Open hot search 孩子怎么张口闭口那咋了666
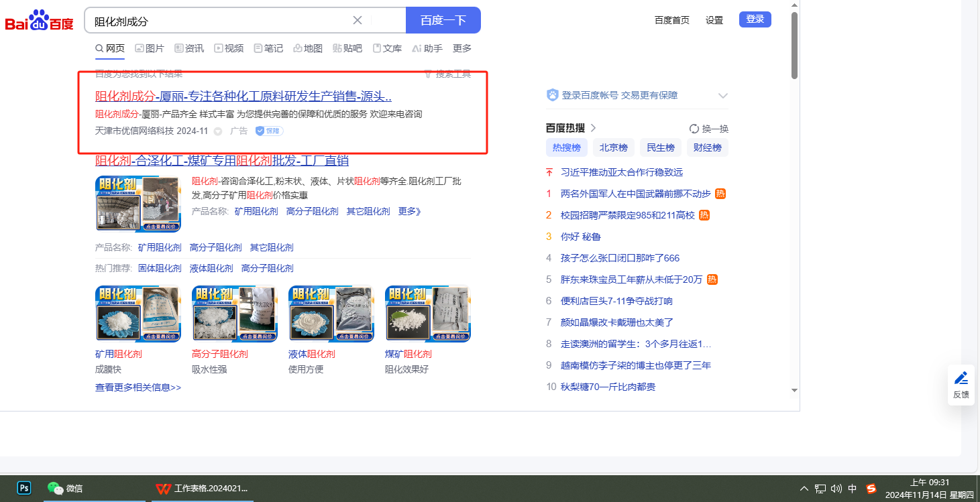The image size is (980, 502). pos(620,258)
